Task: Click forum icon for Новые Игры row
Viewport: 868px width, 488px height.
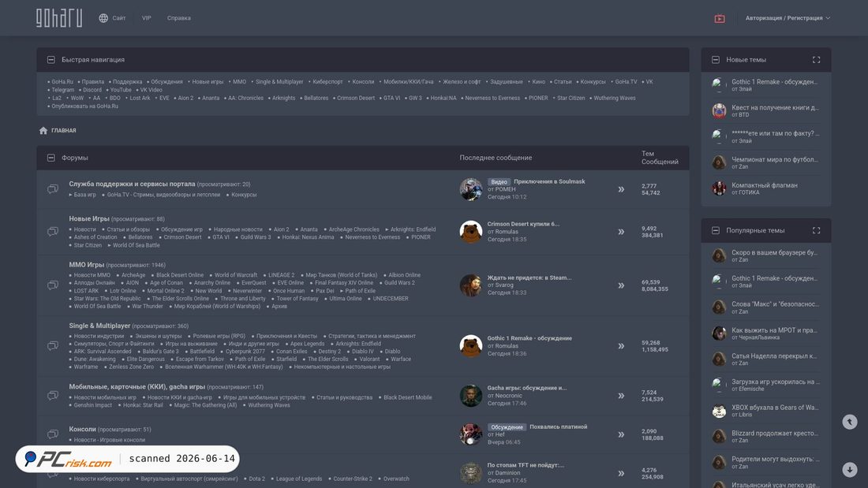Action: [x=53, y=231]
